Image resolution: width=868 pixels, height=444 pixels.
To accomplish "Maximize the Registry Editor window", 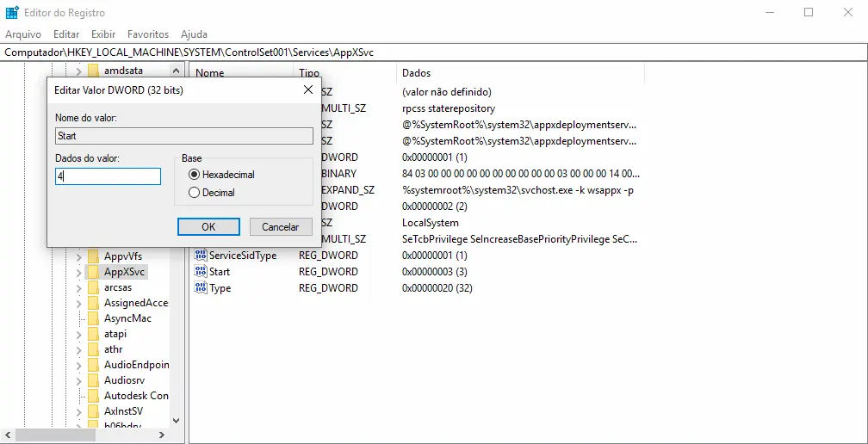I will [x=809, y=12].
